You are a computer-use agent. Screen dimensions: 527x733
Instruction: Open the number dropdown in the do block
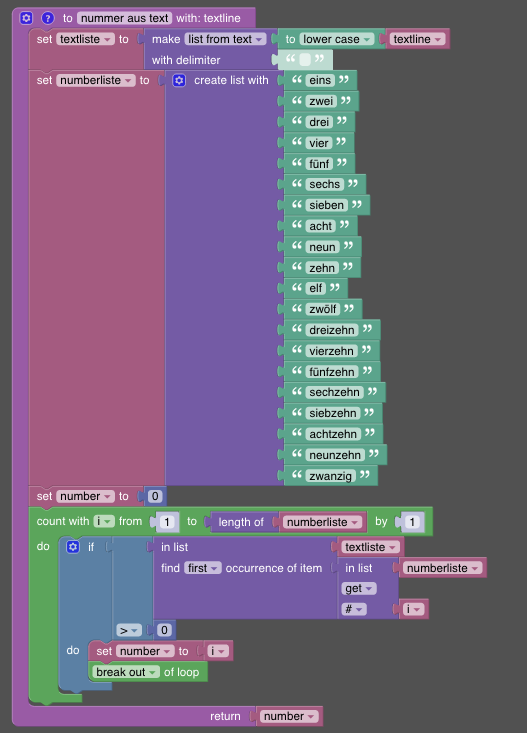click(145, 651)
